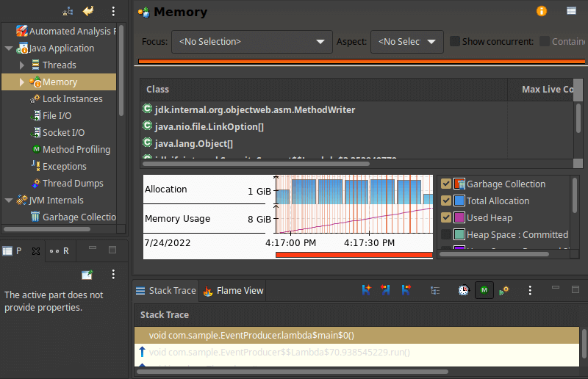This screenshot has height=379, width=588.
Task: Click the first frame group icon with star
Action: (366, 290)
